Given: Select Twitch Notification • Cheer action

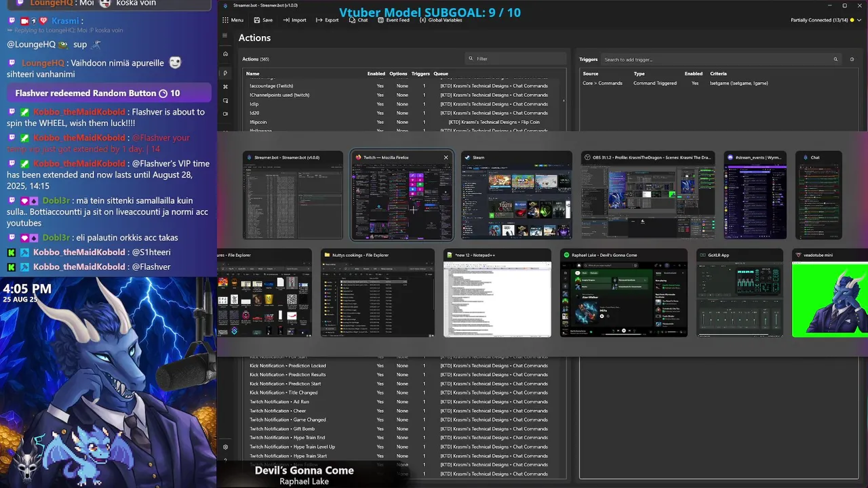Looking at the screenshot, I should 403,411.
